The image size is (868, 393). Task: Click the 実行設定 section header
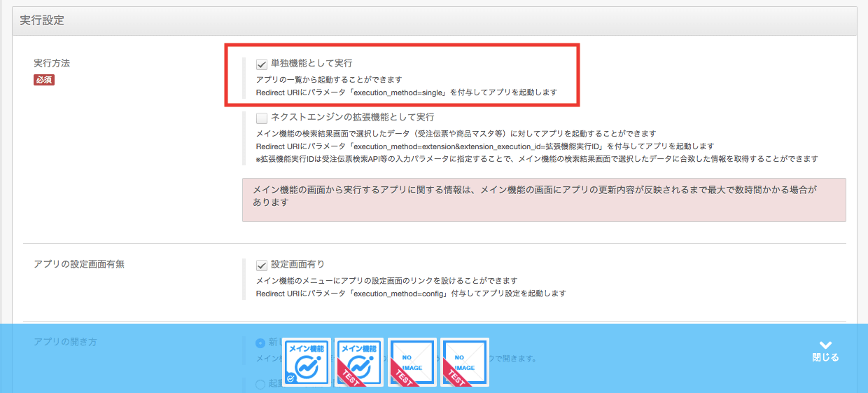coord(42,20)
